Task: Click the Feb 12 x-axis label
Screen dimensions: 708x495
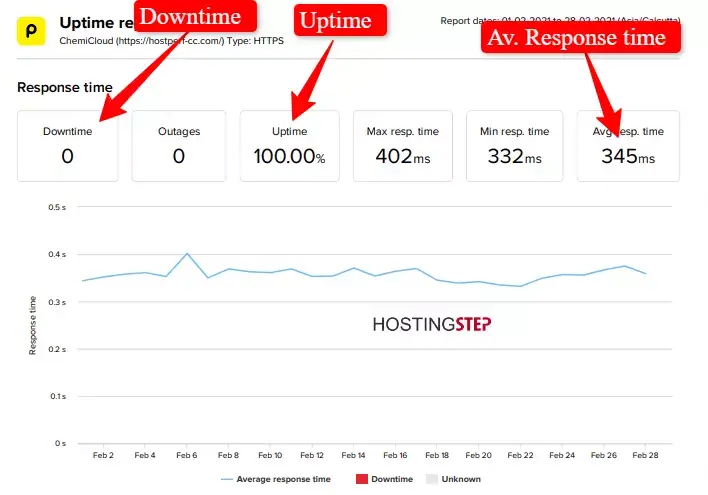Action: pos(312,455)
